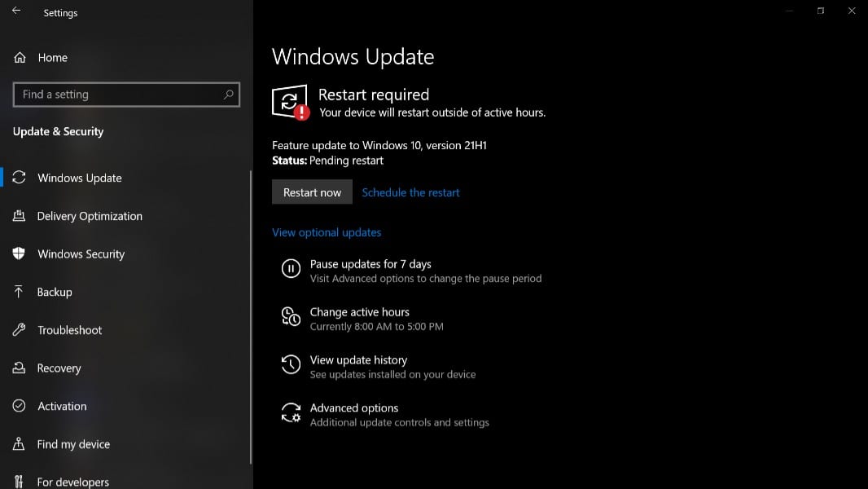Click Schedule the restart link
This screenshot has height=489, width=868.
click(x=410, y=192)
